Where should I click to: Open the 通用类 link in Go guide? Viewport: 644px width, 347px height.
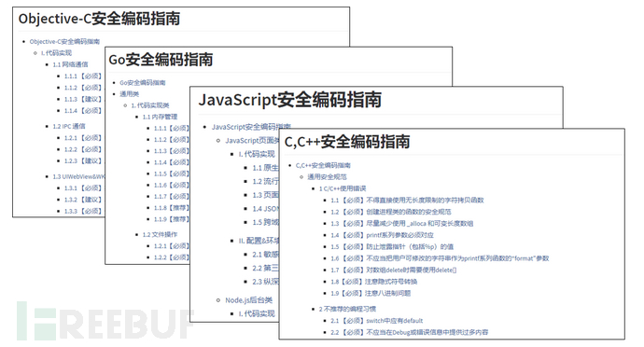[x=129, y=93]
